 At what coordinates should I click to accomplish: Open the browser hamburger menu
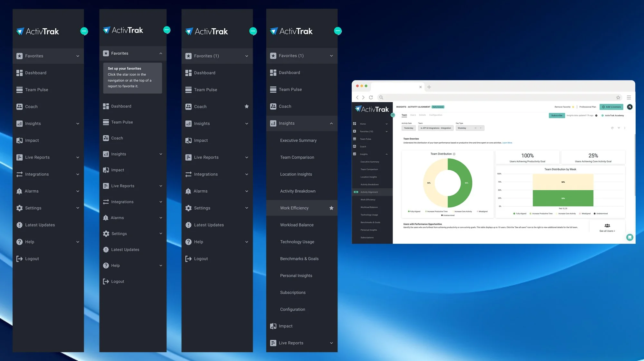(x=629, y=97)
